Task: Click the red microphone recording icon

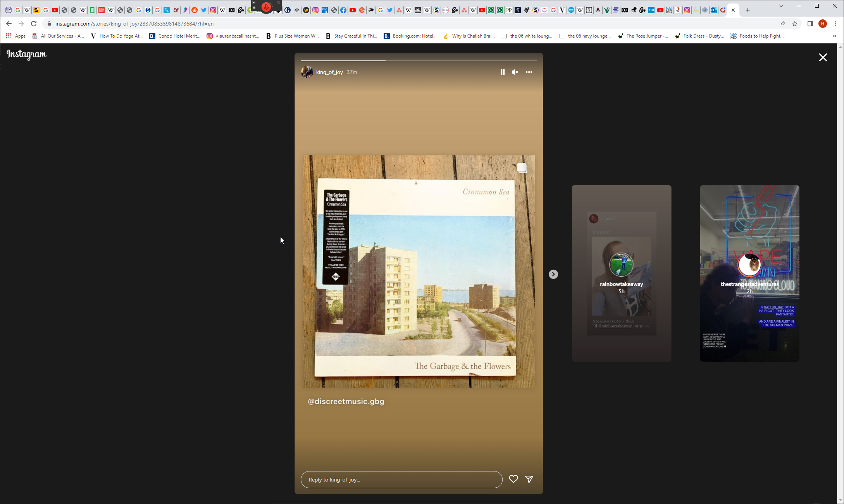Action: [266, 7]
